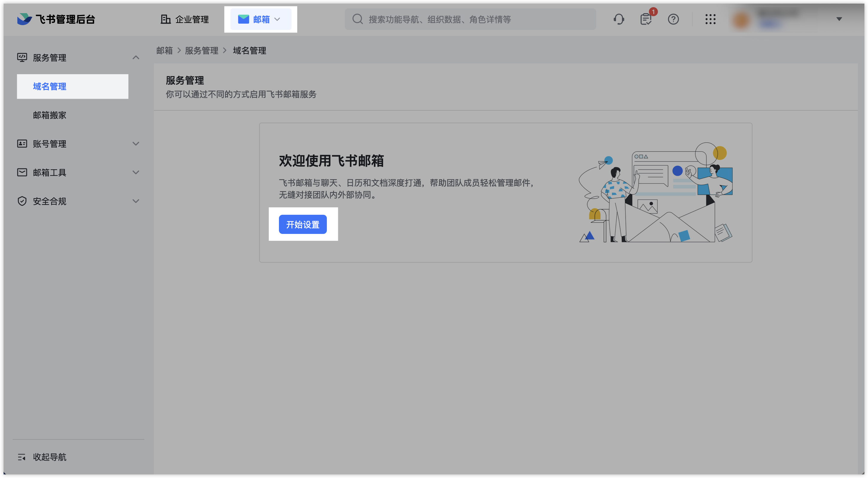868x478 pixels.
Task: Click the 开始设置 button
Action: [303, 224]
